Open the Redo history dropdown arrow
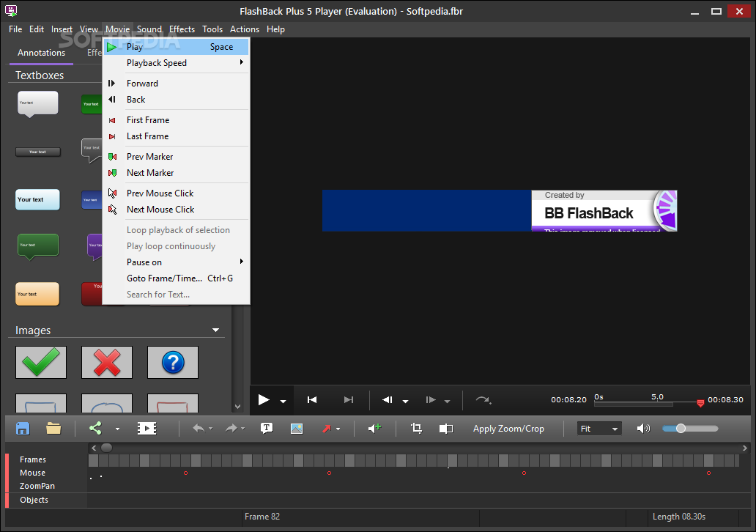Screen dimensions: 756x532 tap(242, 429)
